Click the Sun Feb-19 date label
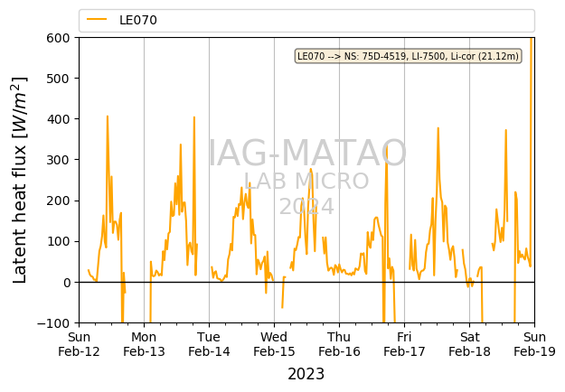The height and width of the screenshot is (392, 565). point(535,344)
